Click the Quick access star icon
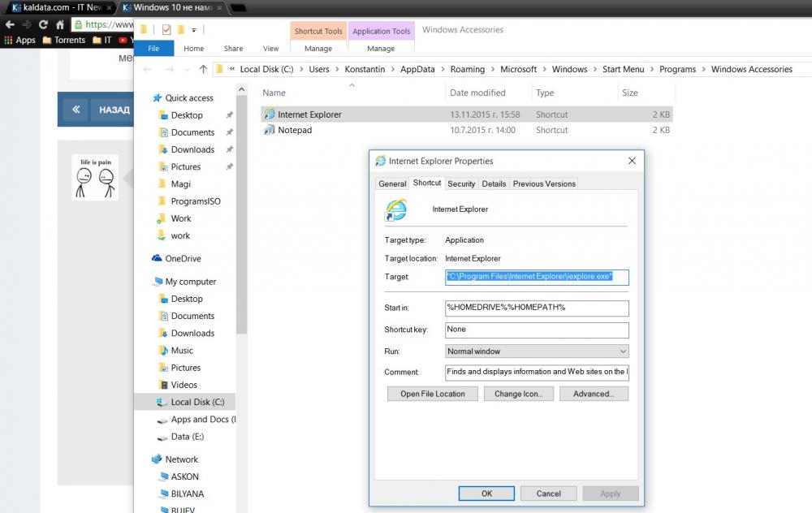 [x=157, y=98]
